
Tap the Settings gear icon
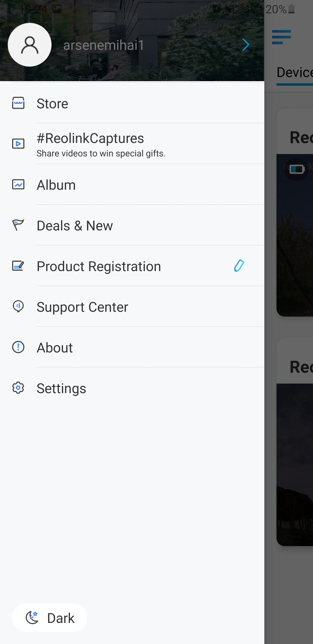point(18,388)
